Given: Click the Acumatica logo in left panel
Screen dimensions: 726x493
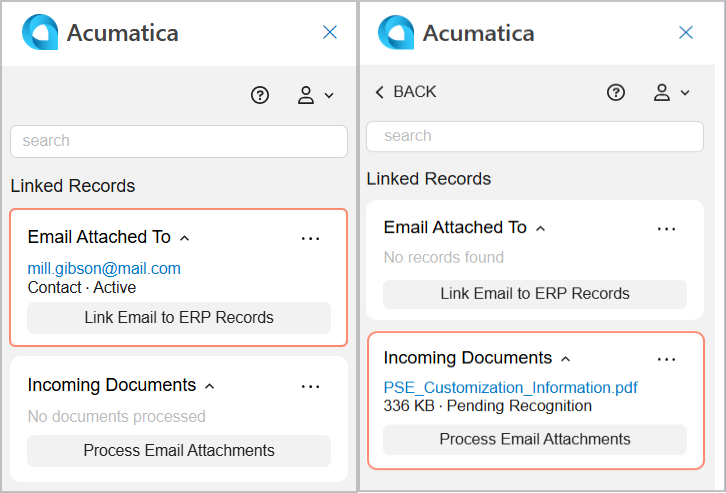Looking at the screenshot, I should coord(40,32).
